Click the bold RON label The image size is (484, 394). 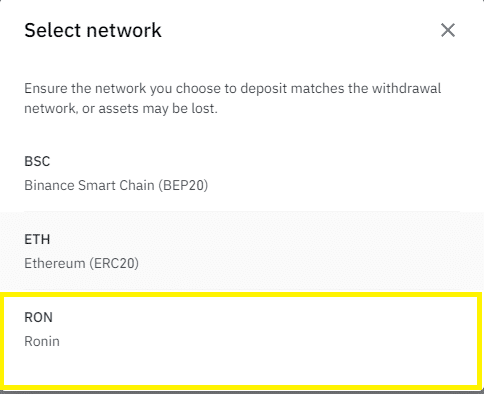38,317
